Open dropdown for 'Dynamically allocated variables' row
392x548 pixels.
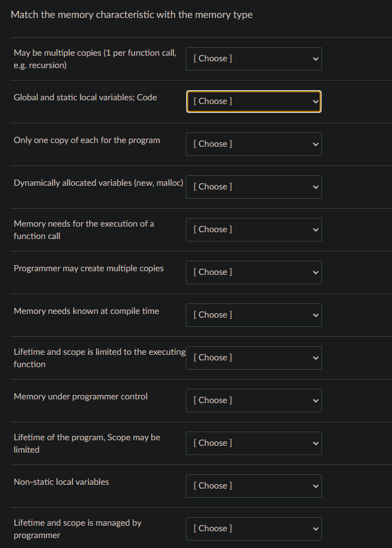[x=253, y=187]
